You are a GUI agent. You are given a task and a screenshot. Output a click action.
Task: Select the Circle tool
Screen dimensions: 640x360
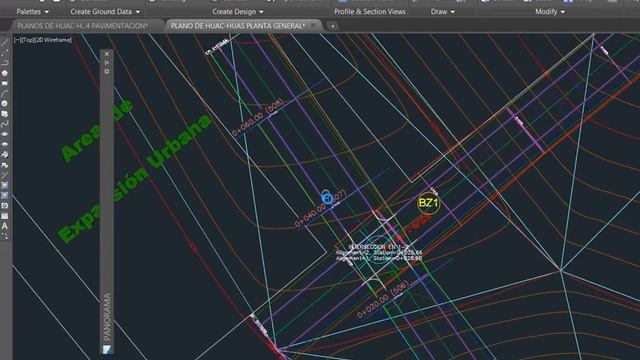coord(4,104)
